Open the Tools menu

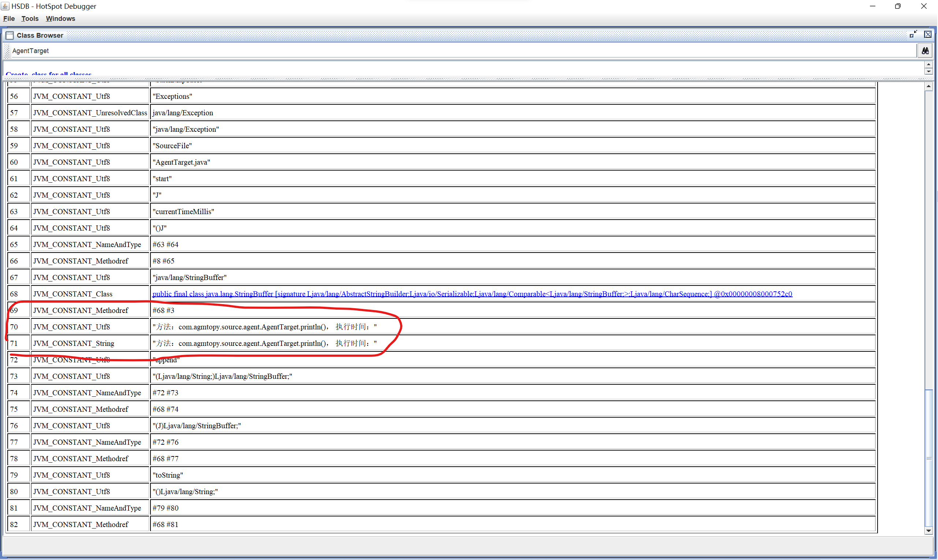pyautogui.click(x=30, y=19)
